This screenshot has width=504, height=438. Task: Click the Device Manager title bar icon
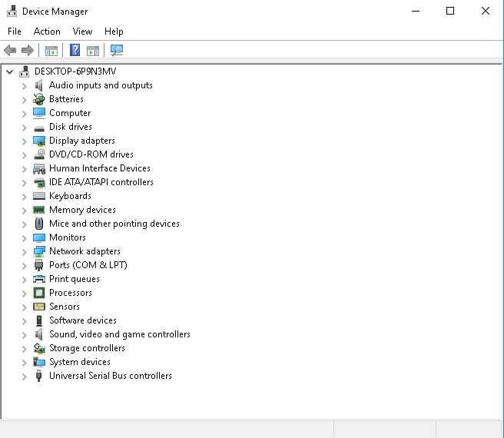[12, 12]
